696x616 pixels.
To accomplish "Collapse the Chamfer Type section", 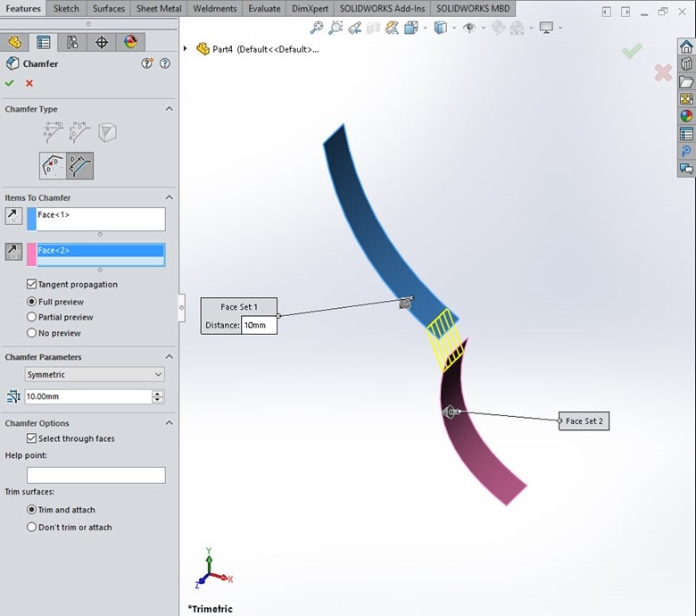I will coord(170,109).
